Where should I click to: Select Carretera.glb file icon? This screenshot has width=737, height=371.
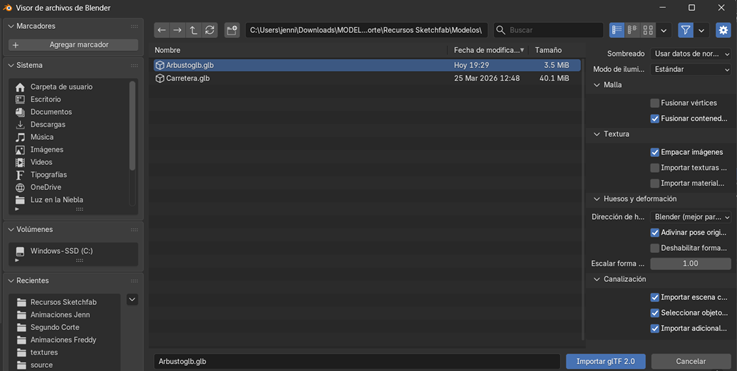pyautogui.click(x=160, y=79)
